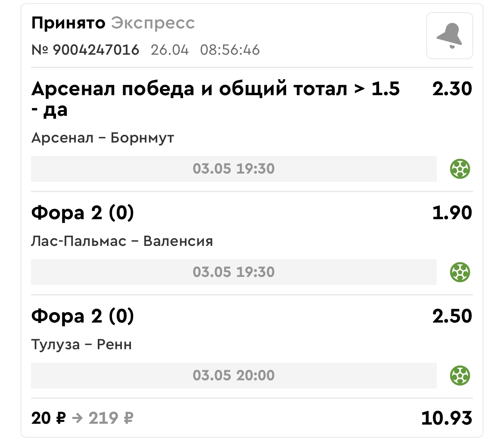Click football icon for Тулуза – Ренн
The image size is (504, 447).
tap(460, 376)
